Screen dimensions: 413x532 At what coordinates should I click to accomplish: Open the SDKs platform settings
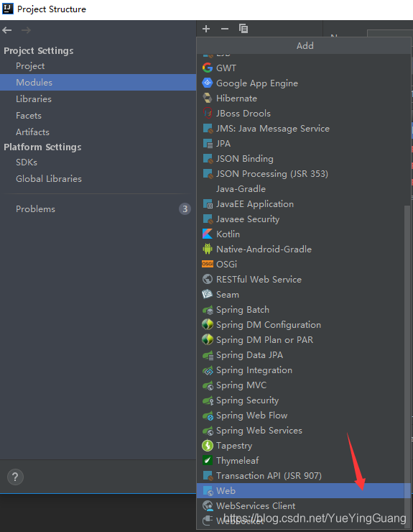click(98, 162)
